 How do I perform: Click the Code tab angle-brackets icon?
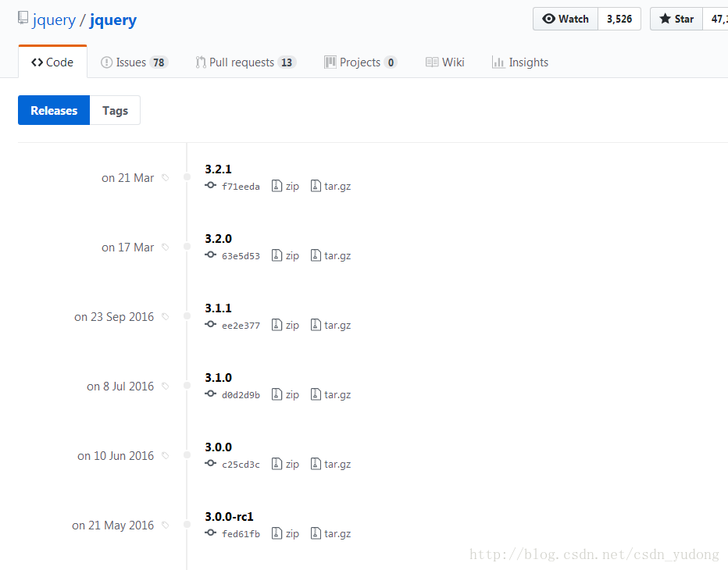tap(37, 62)
